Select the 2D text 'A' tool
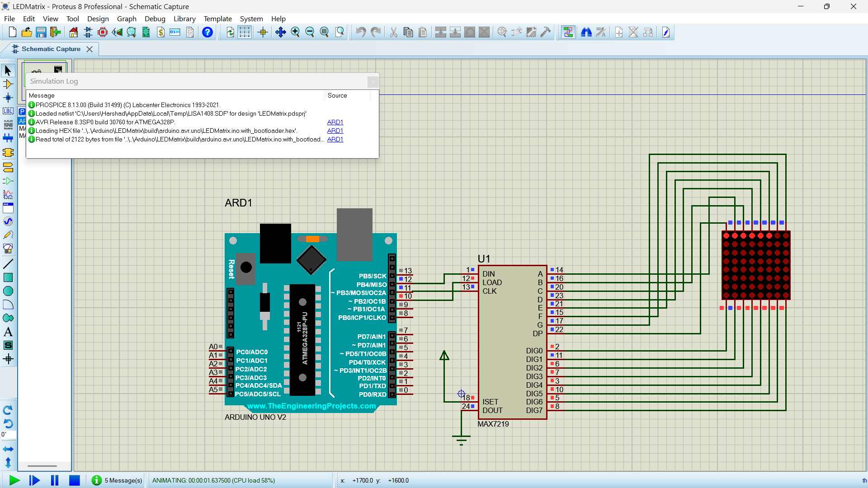Image resolution: width=868 pixels, height=488 pixels. click(8, 332)
